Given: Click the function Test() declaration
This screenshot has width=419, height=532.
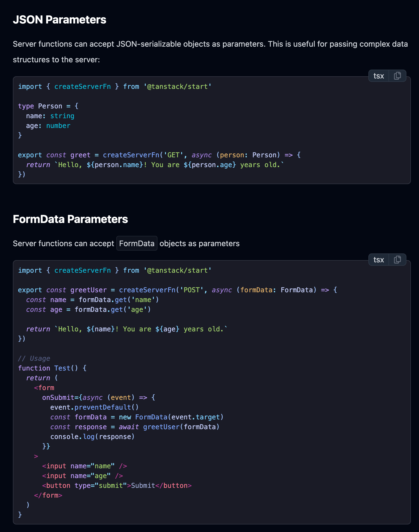Looking at the screenshot, I should [52, 368].
